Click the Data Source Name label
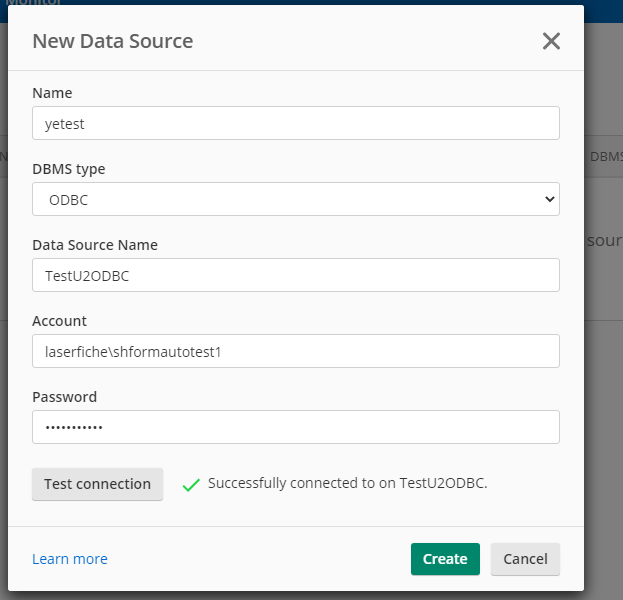623x600 pixels. pos(95,245)
